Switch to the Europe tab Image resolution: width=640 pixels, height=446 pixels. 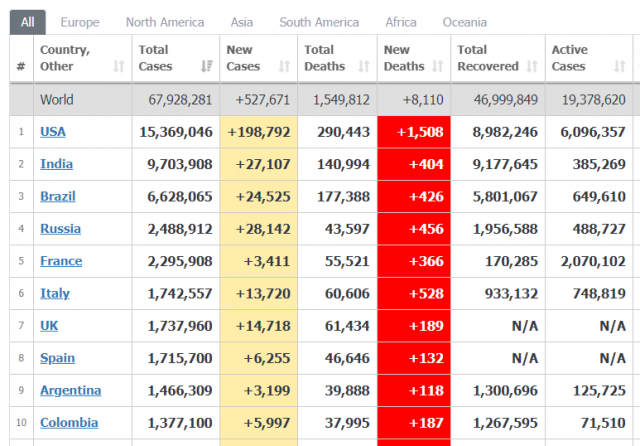(80, 22)
